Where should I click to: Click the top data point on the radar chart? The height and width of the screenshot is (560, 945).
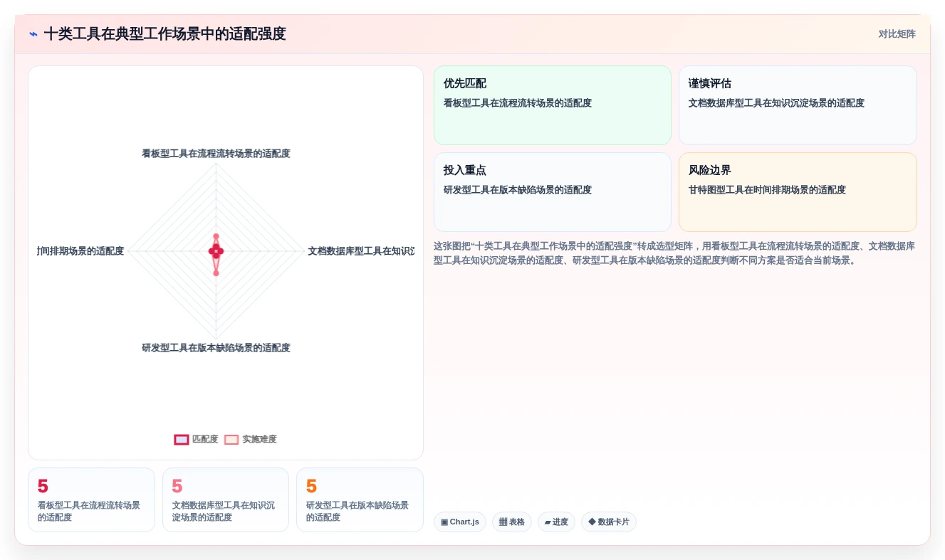(x=216, y=236)
